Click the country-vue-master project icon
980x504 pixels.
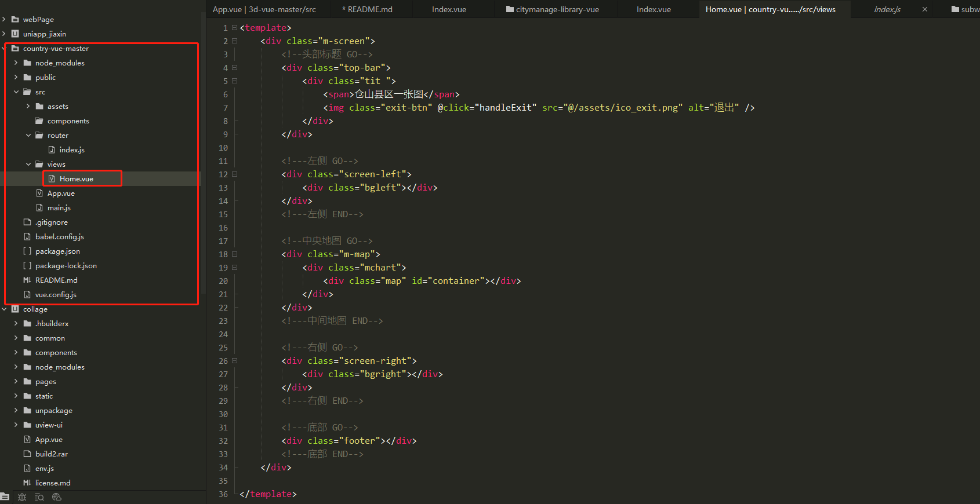[x=15, y=49]
